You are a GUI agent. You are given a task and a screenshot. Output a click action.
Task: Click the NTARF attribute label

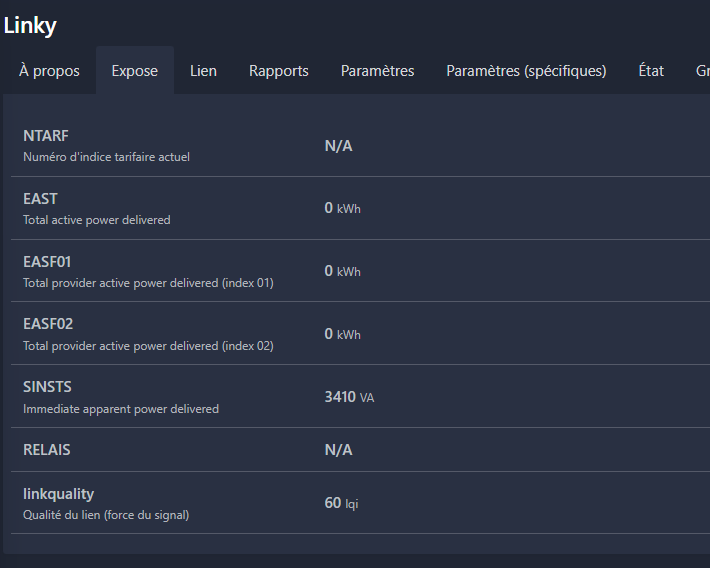46,136
